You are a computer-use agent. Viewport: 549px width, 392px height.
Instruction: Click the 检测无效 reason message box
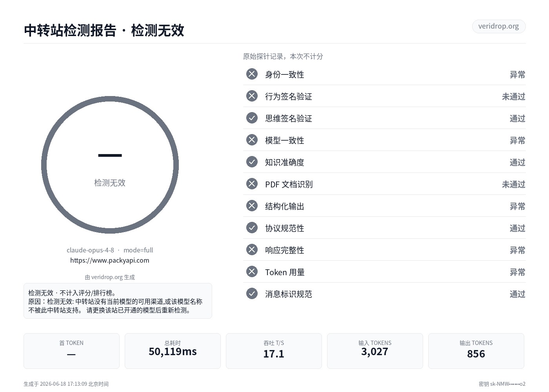click(x=118, y=301)
